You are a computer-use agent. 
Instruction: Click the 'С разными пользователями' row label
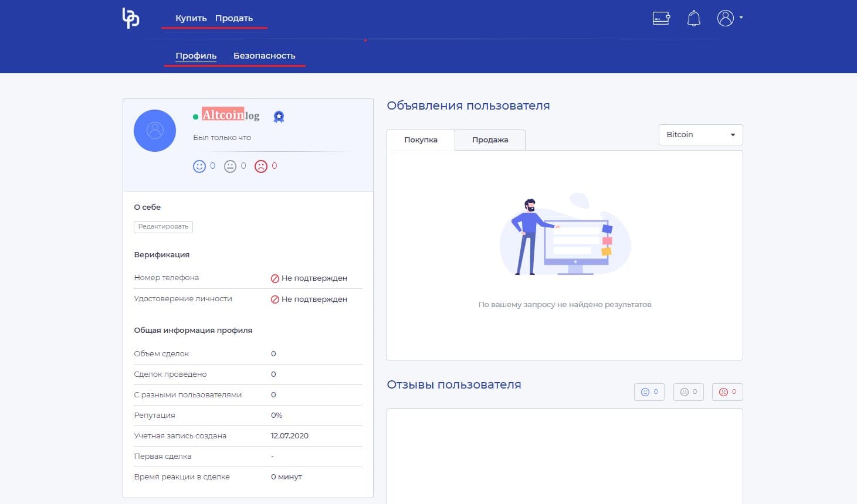[x=188, y=395]
